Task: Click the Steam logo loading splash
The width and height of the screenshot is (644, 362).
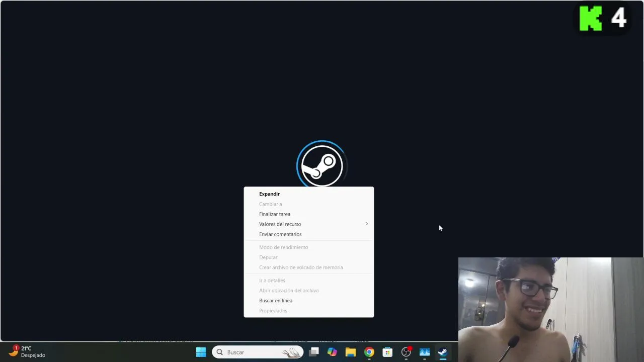Action: coord(321,165)
